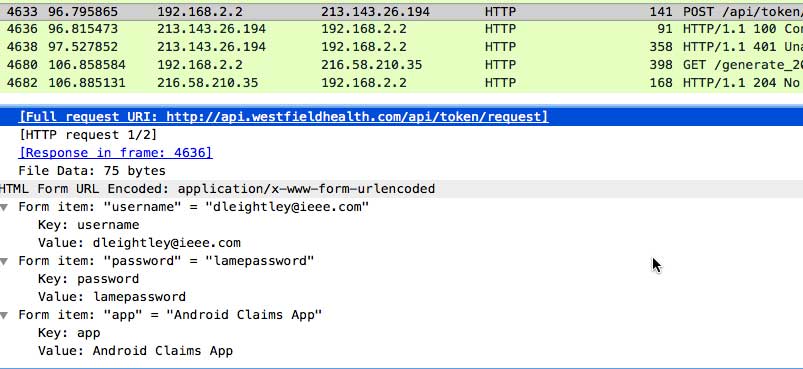Select the Value: Android Claims App line
The image size is (803, 369).
[x=135, y=351]
